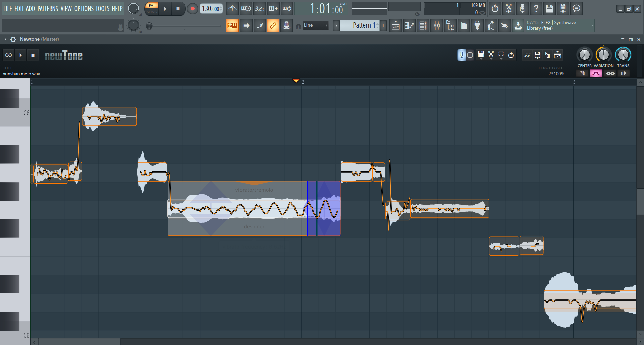The width and height of the screenshot is (644, 345).
Task: Toggle step editing mode icon
Action: [x=260, y=26]
